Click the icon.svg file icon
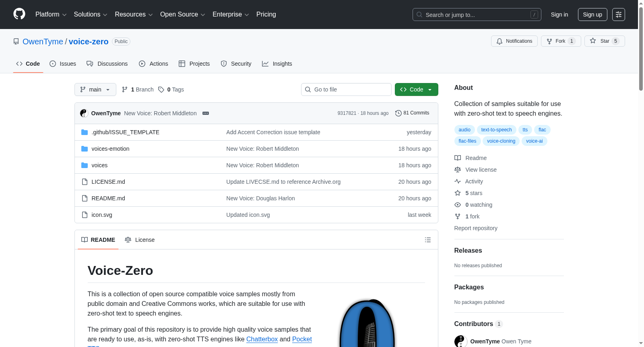The image size is (644, 347). coord(85,215)
